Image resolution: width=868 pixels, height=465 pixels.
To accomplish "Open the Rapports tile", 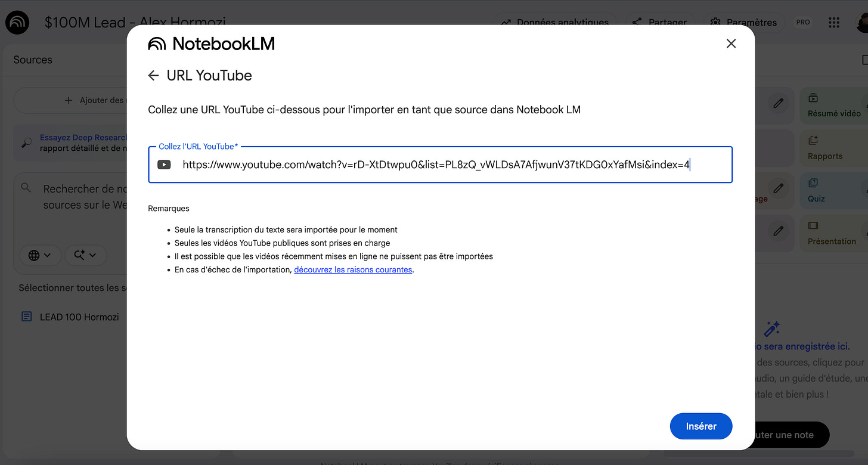I will tap(834, 148).
